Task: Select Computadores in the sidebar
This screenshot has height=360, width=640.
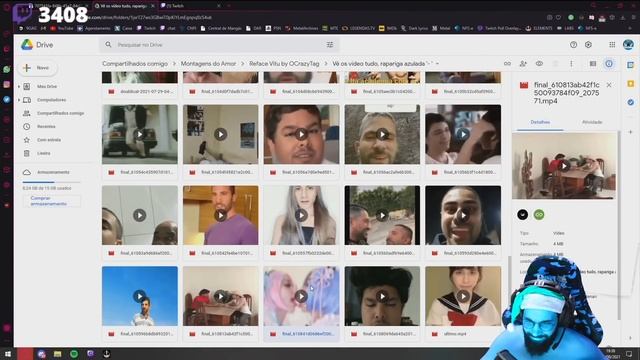Action: pyautogui.click(x=51, y=100)
